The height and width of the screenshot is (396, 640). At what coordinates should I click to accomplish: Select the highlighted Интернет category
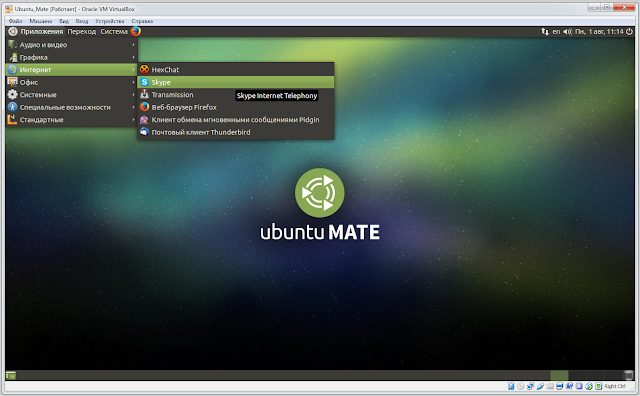pos(72,70)
